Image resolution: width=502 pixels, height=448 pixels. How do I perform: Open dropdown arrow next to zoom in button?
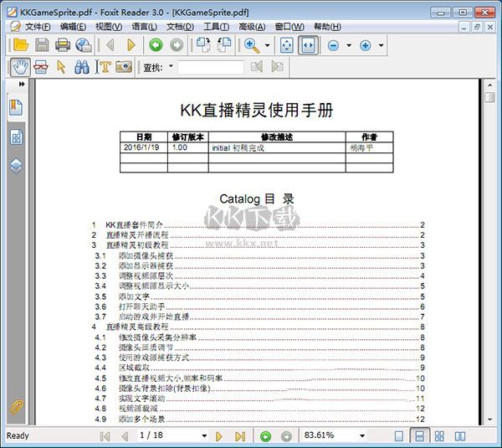(381, 45)
